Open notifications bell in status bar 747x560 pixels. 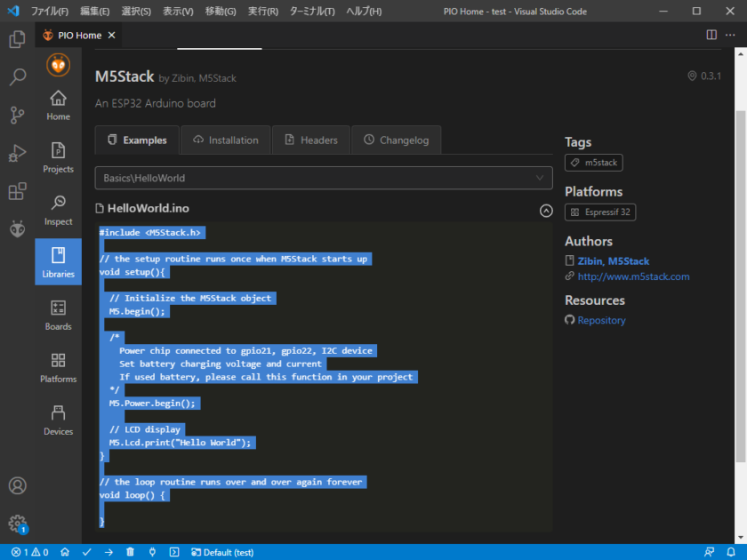click(x=731, y=552)
